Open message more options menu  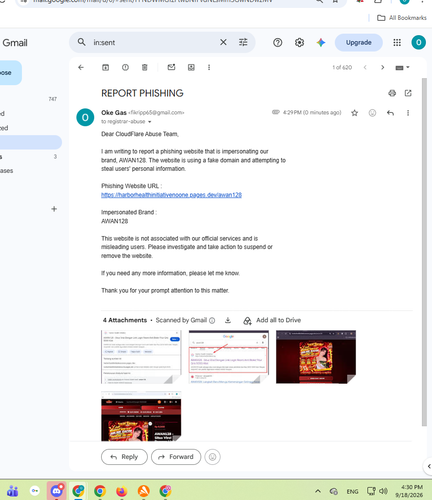tap(408, 113)
